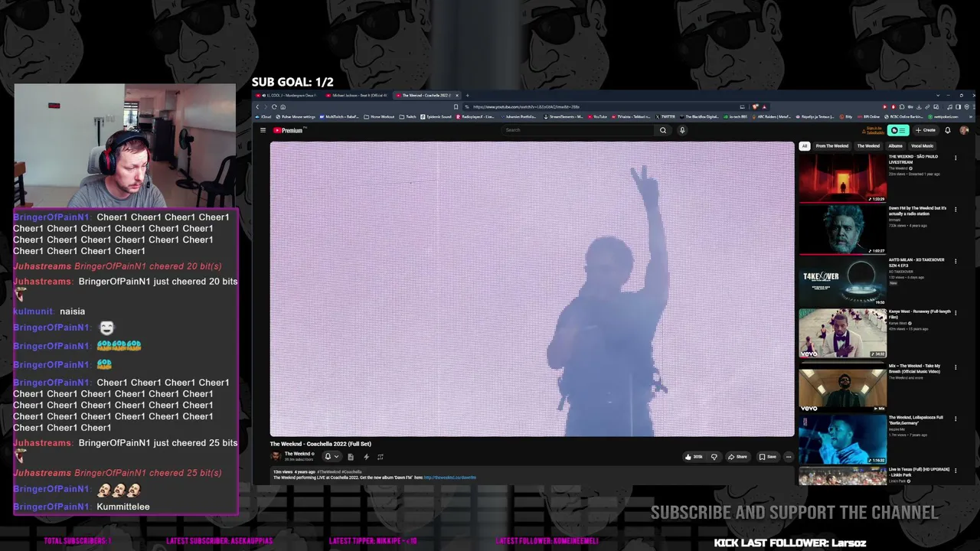
Task: Click the transcript page icon below the video
Action: click(351, 457)
